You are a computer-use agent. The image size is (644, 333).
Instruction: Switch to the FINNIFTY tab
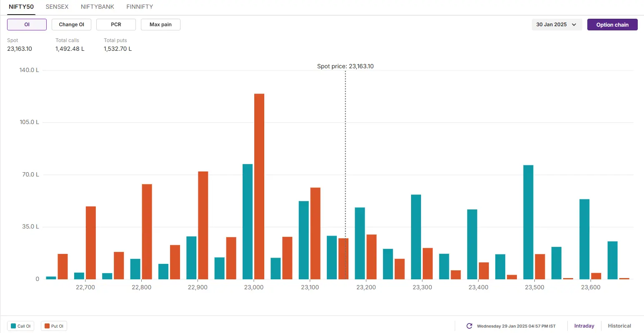(x=140, y=7)
